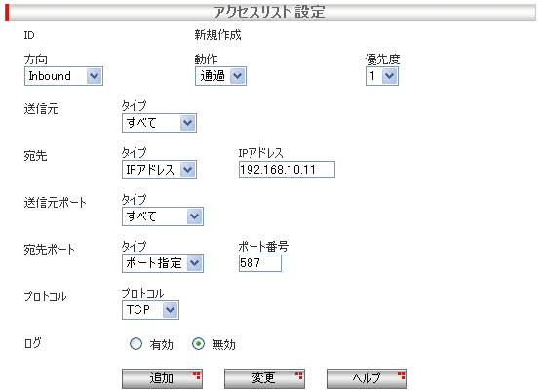Expand the 送信元 タイプ dropdown
The height and width of the screenshot is (392, 541).
159,123
